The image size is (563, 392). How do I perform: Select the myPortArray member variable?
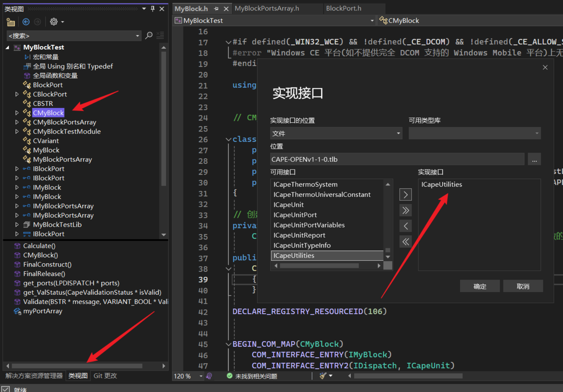pyautogui.click(x=43, y=311)
